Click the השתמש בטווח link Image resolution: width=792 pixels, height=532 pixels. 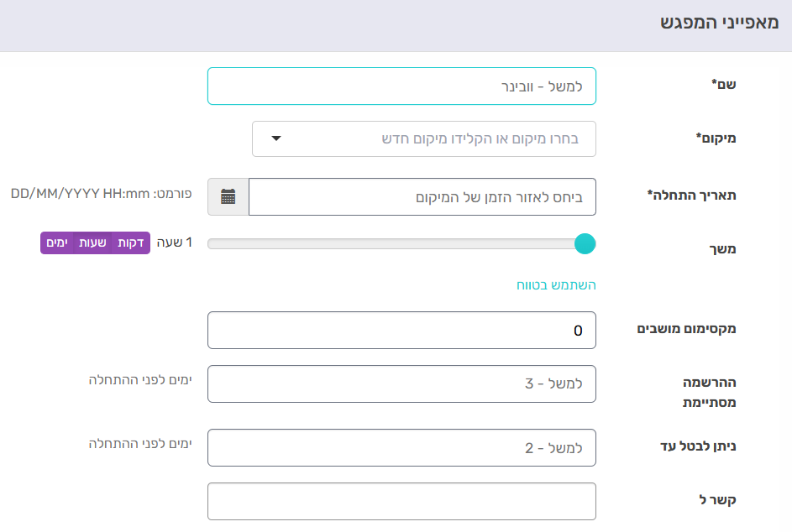pyautogui.click(x=556, y=285)
